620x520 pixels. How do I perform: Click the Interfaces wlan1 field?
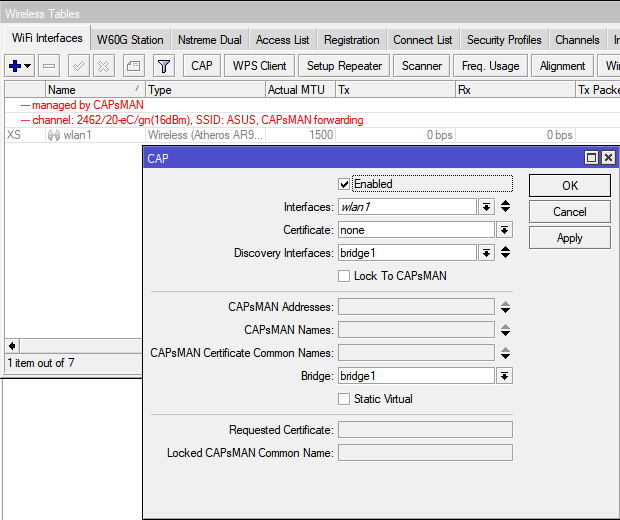point(407,207)
